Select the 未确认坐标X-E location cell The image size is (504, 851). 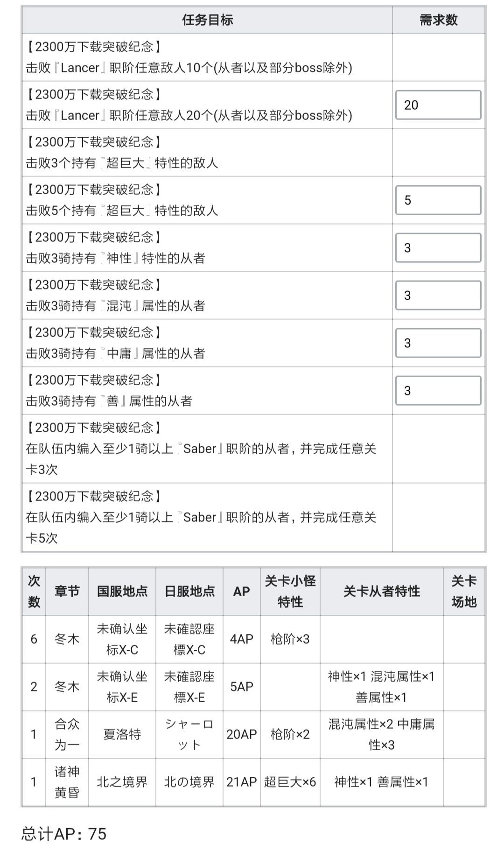[x=122, y=687]
